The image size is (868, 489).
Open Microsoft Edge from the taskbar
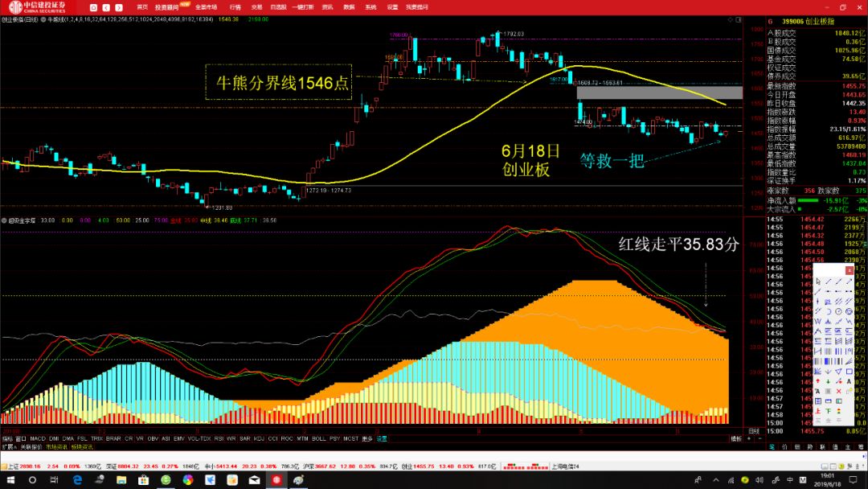[78, 480]
